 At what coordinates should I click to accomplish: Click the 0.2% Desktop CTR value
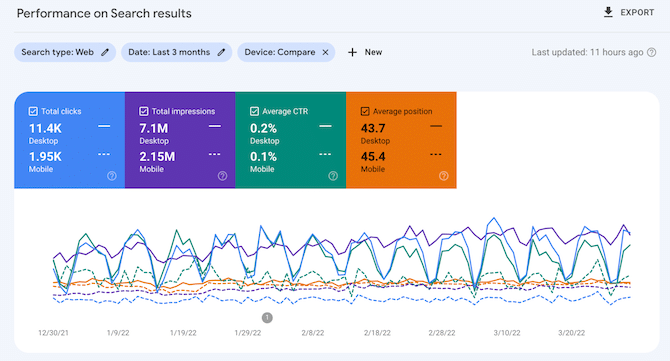(263, 128)
